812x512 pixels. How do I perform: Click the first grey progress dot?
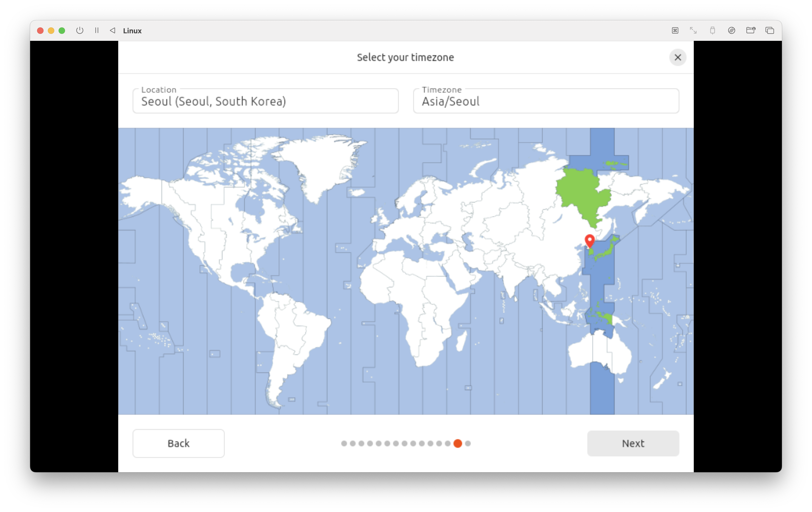pos(344,444)
